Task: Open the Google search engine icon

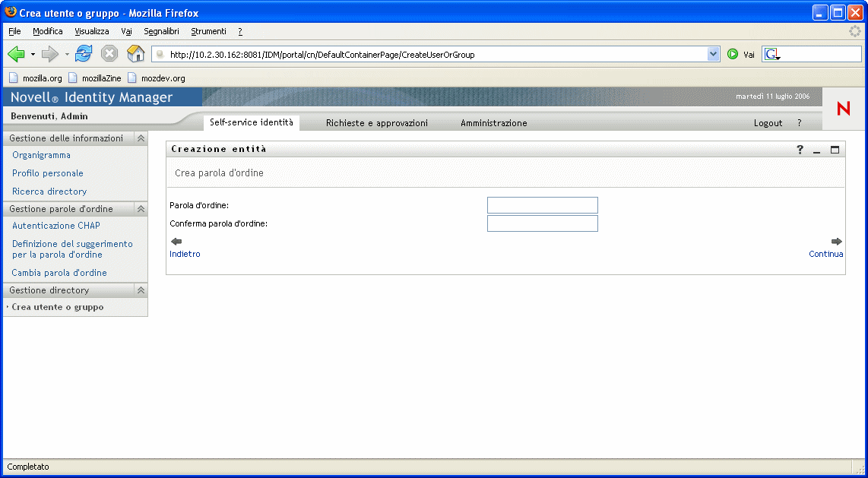Action: point(771,54)
